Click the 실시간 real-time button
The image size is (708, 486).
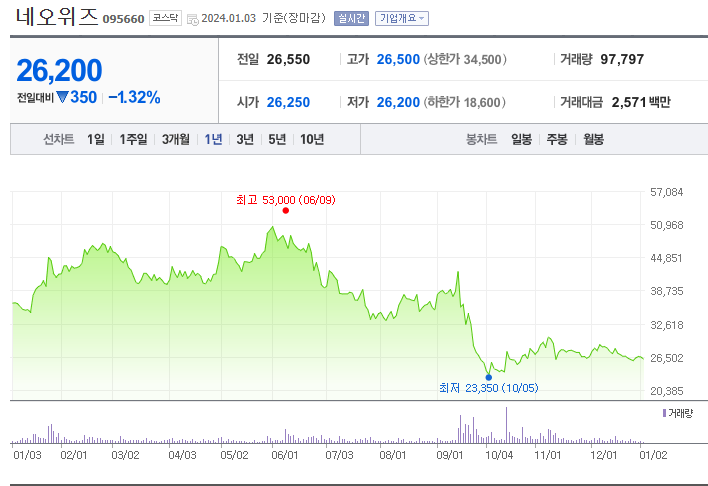coord(351,19)
